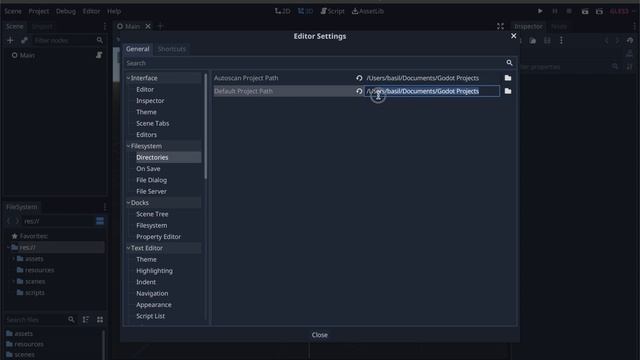
Task: Switch to Script workspace
Action: [332, 11]
